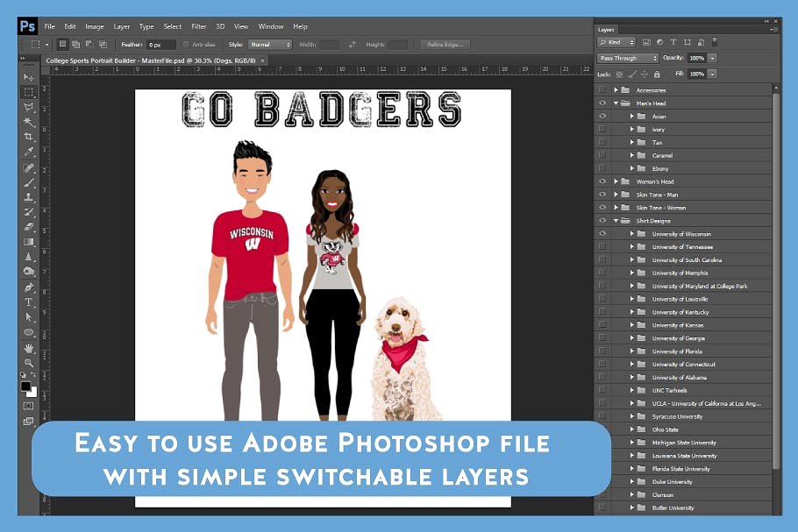
Task: Click the Refine Edge button
Action: click(x=445, y=44)
